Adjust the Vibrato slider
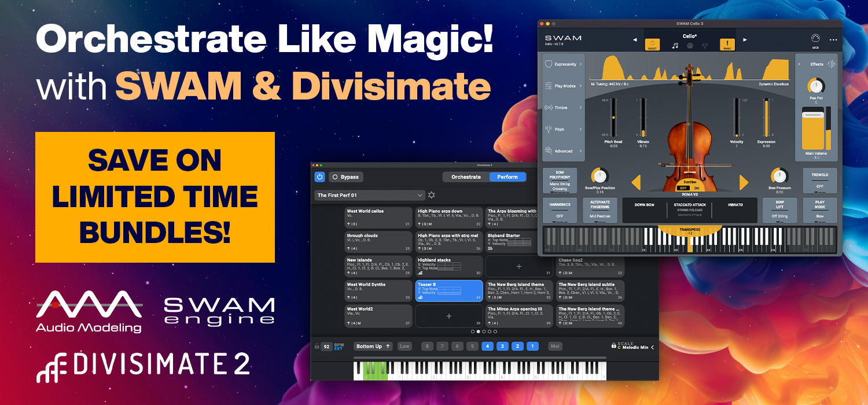The height and width of the screenshot is (405, 868). (x=643, y=117)
